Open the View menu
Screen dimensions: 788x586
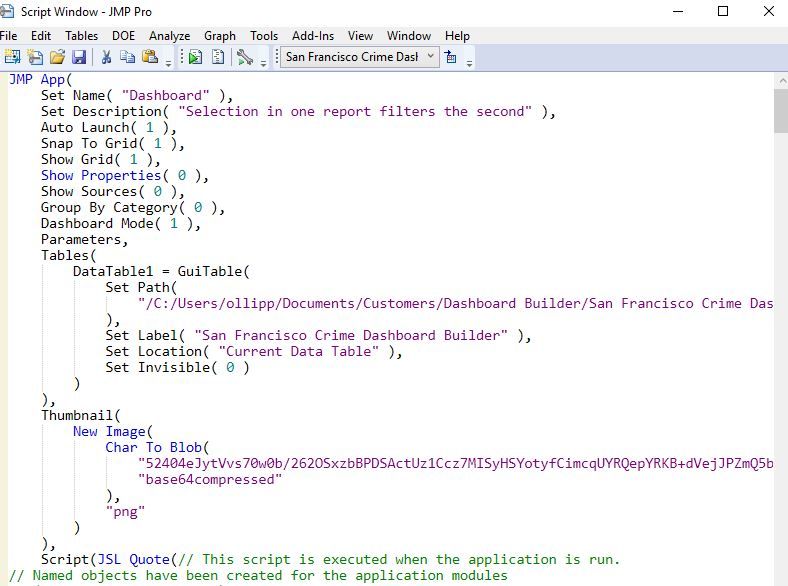click(360, 36)
